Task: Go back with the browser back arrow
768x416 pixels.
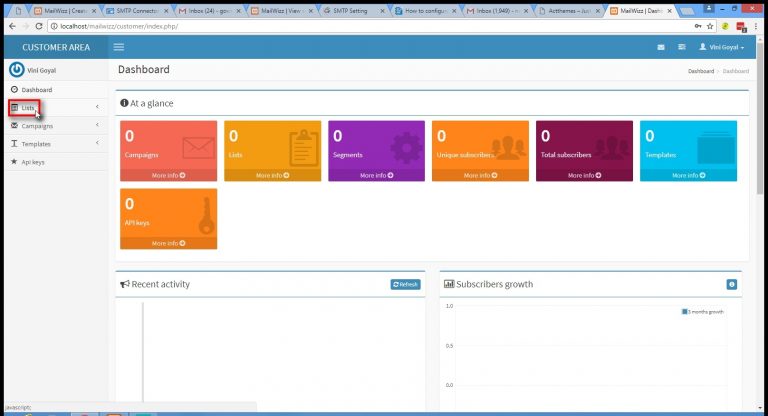Action: [13, 26]
